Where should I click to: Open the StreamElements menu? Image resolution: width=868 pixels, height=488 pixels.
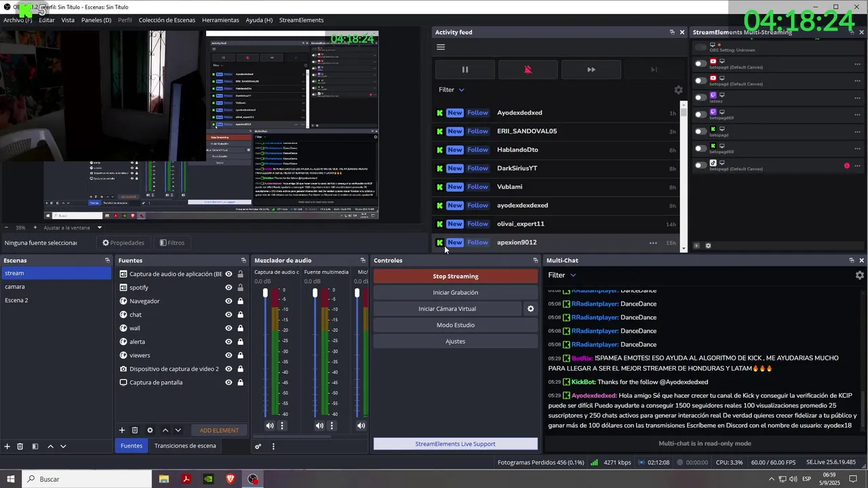point(301,20)
